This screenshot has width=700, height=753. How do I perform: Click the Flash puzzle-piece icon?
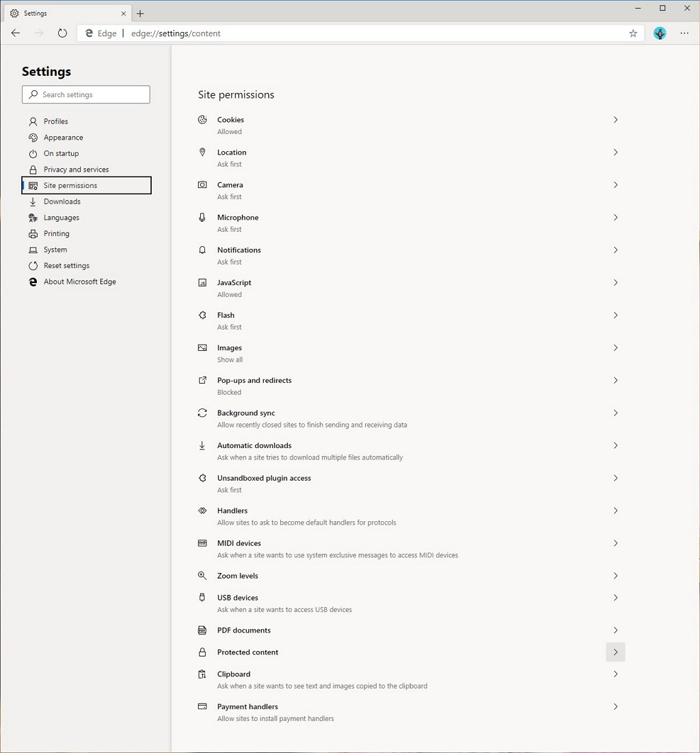coord(202,315)
